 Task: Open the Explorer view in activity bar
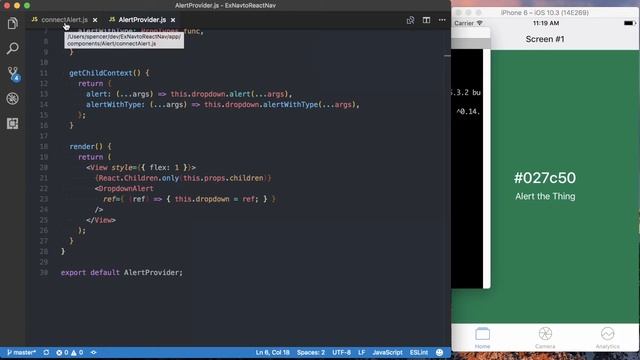click(x=13, y=23)
